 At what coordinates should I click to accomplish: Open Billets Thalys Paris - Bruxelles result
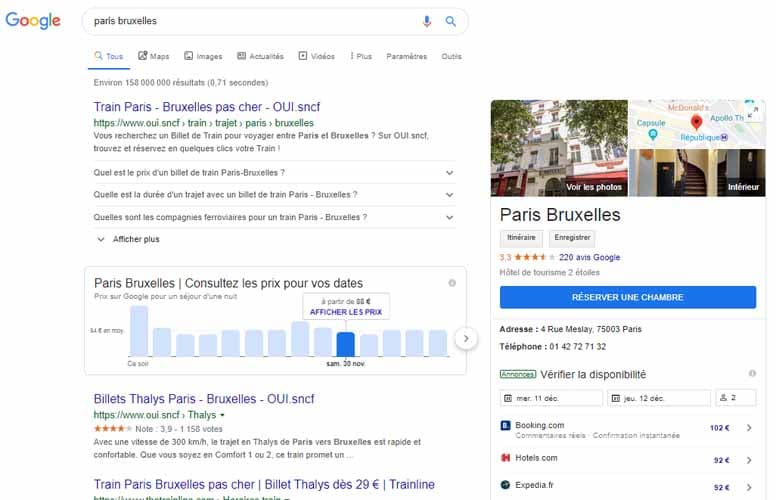[204, 399]
